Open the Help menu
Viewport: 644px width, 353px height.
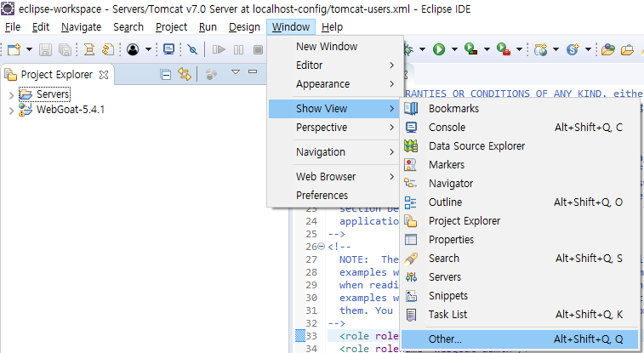click(x=332, y=27)
